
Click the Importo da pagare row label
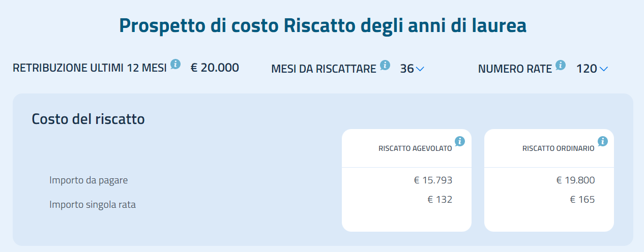click(x=89, y=180)
